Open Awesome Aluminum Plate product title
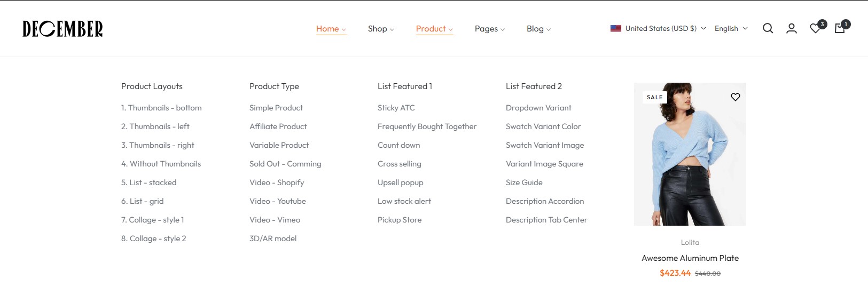 690,258
